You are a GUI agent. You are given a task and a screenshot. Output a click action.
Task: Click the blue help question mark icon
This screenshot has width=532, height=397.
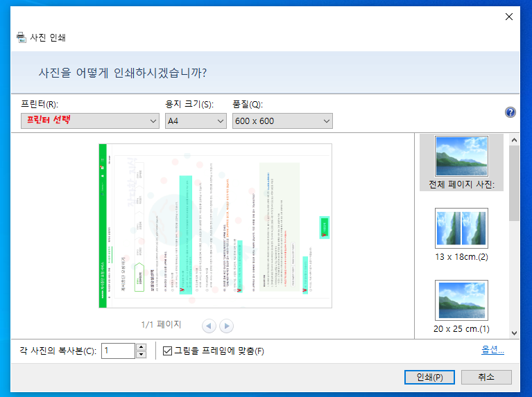click(x=510, y=112)
